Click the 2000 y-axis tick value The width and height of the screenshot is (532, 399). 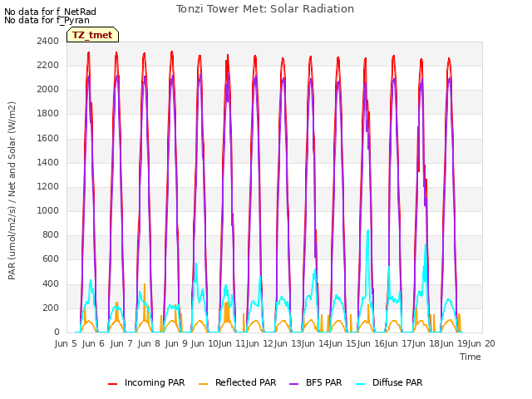point(48,89)
